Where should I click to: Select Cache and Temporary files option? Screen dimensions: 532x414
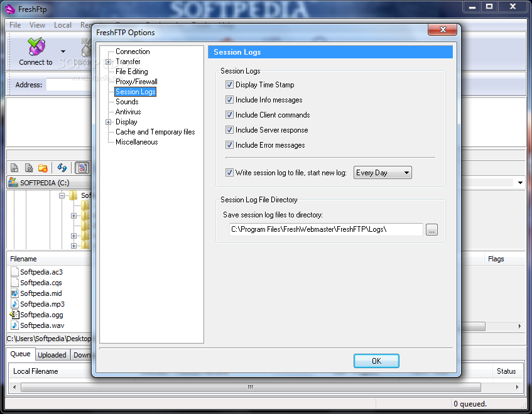[x=155, y=132]
